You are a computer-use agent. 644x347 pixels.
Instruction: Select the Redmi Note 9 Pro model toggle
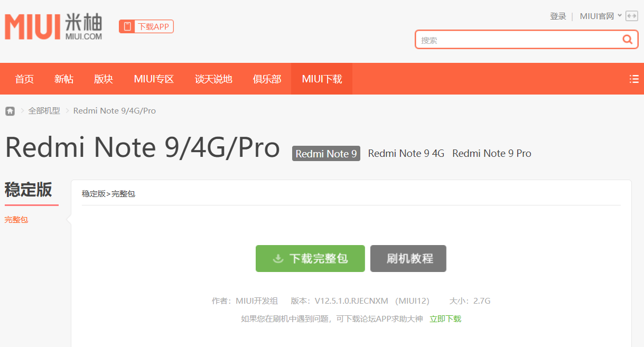[x=491, y=153]
